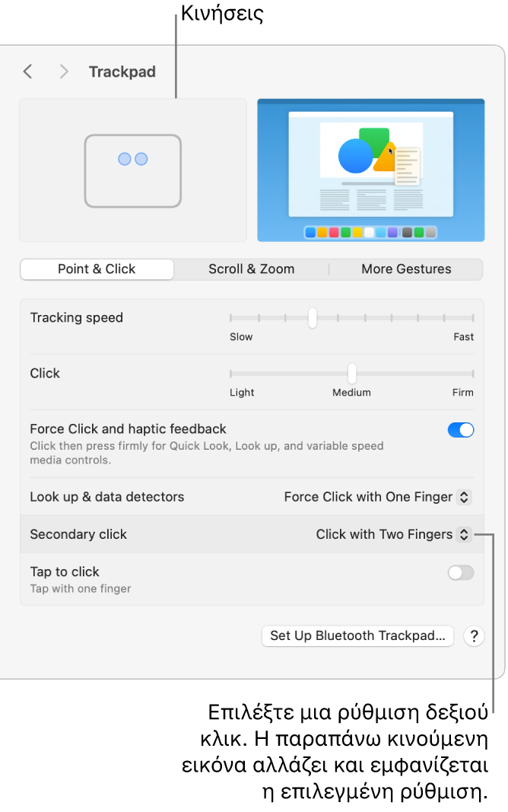Click the Fast end of Tracking speed slider
This screenshot has width=508, height=812.
(472, 318)
